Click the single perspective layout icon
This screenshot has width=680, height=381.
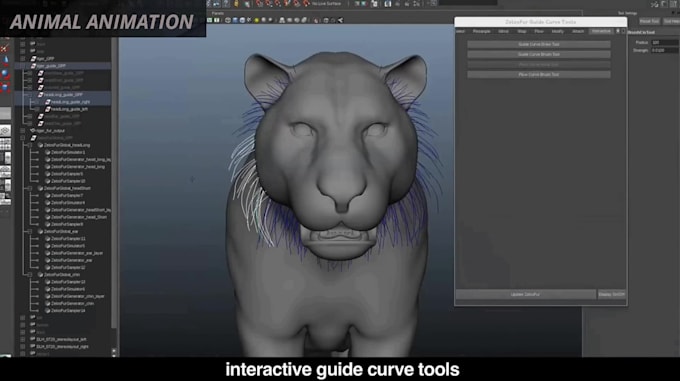pyautogui.click(x=5, y=130)
